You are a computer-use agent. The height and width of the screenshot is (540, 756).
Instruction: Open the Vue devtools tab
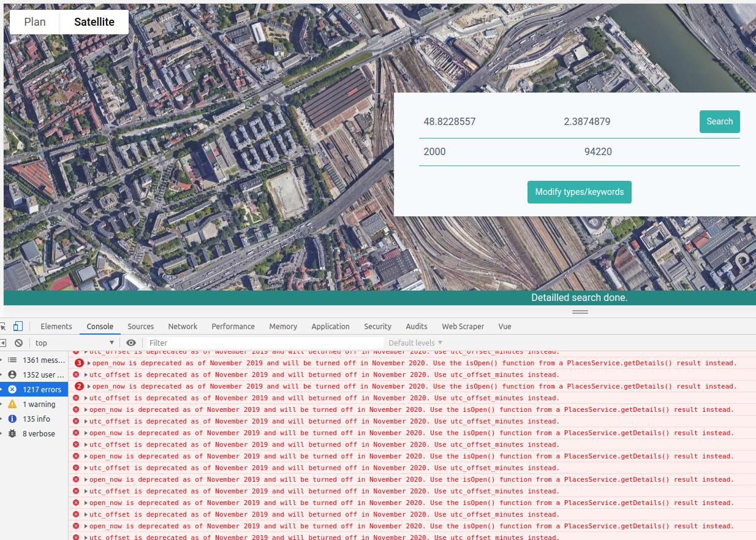[505, 326]
